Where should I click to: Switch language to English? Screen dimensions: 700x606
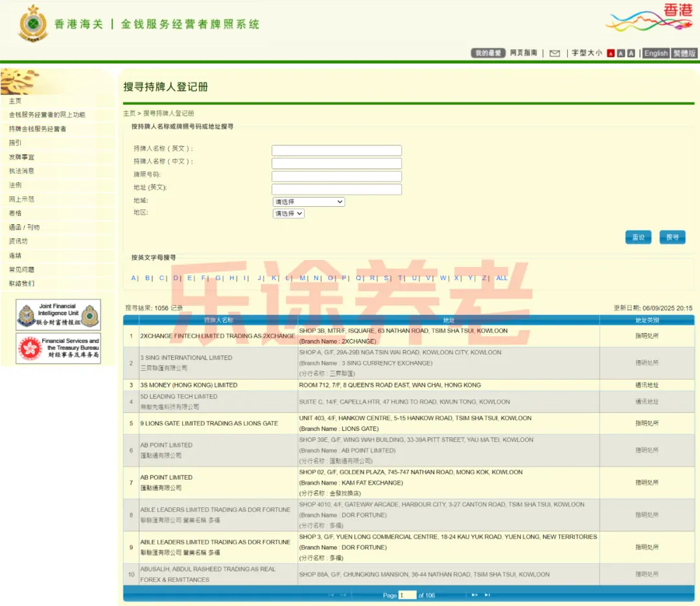[x=656, y=53]
